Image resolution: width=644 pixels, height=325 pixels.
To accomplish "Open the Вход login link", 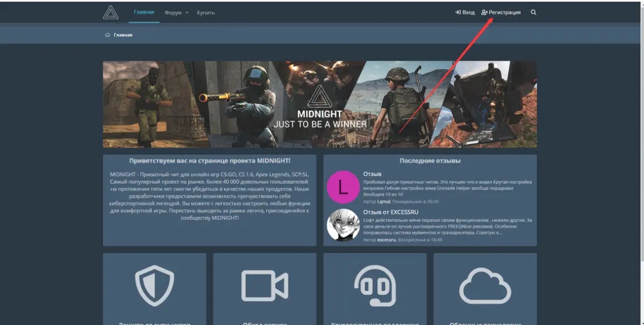I will pyautogui.click(x=465, y=12).
